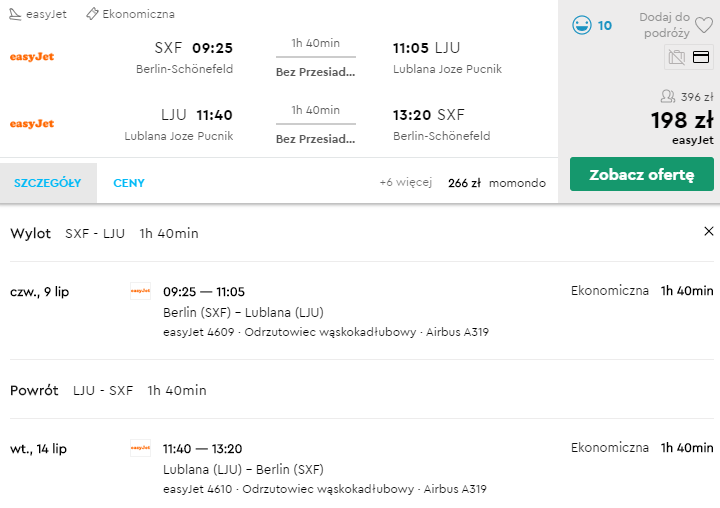Switch to the SZCZEGÓŁY tab

coord(48,183)
